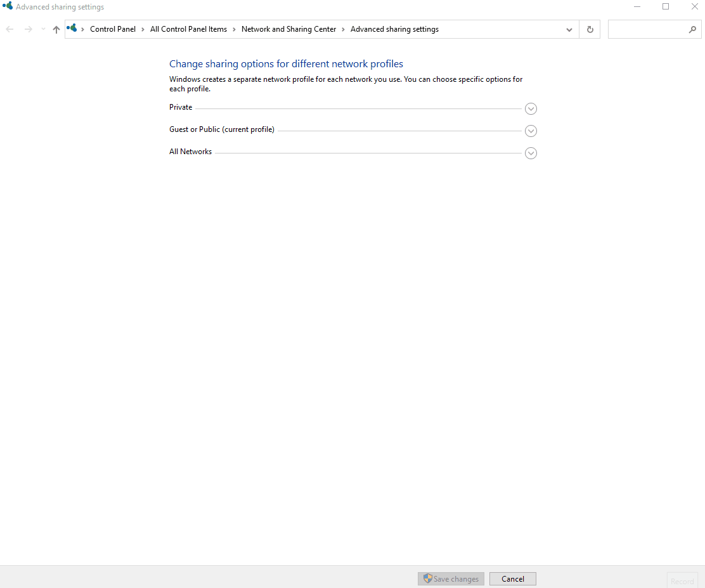Click the Advanced sharing settings breadcrumb segment
Viewport: 705px width, 588px height.
[394, 29]
